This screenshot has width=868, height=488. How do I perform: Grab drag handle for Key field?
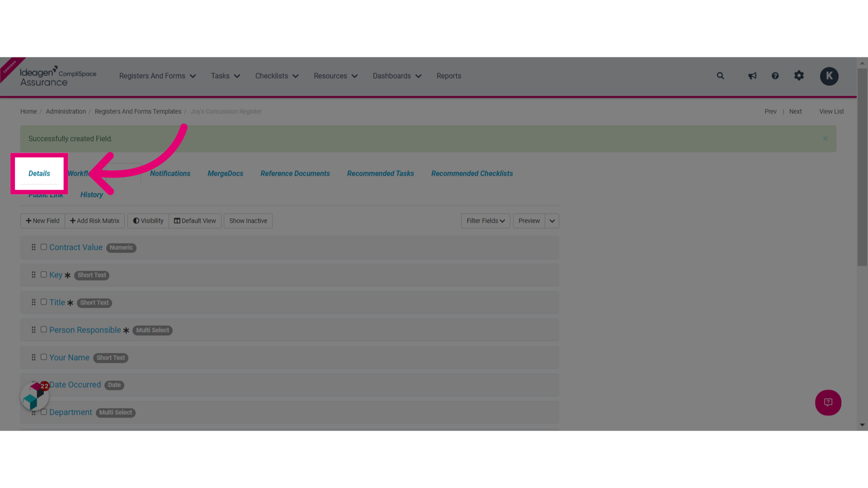[33, 275]
